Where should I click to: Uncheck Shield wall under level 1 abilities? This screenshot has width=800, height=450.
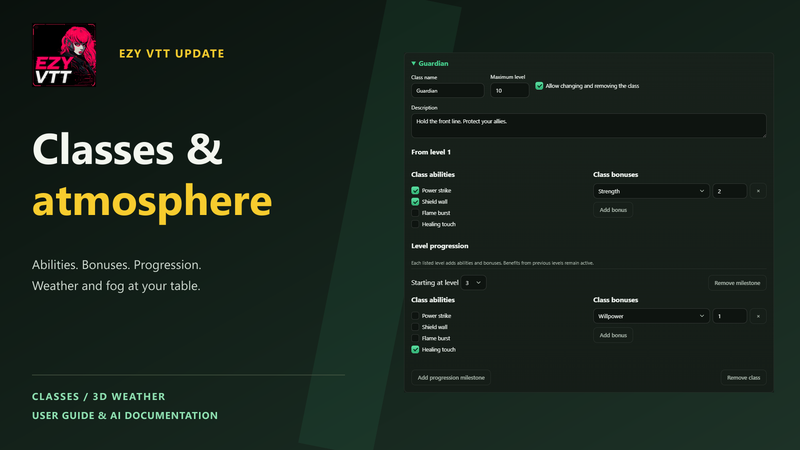415,202
